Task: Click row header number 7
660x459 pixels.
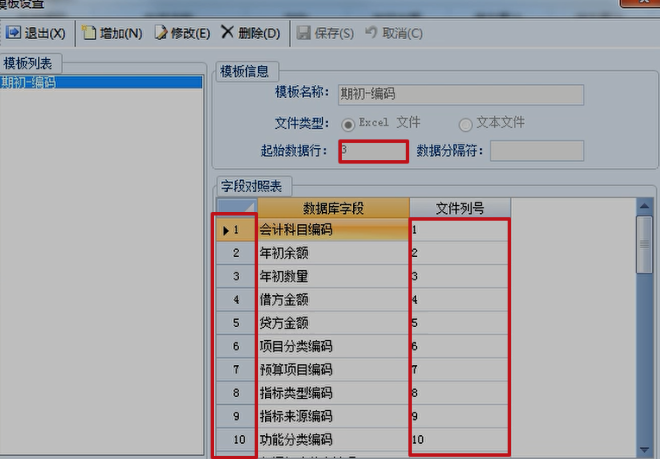Action: [x=236, y=370]
